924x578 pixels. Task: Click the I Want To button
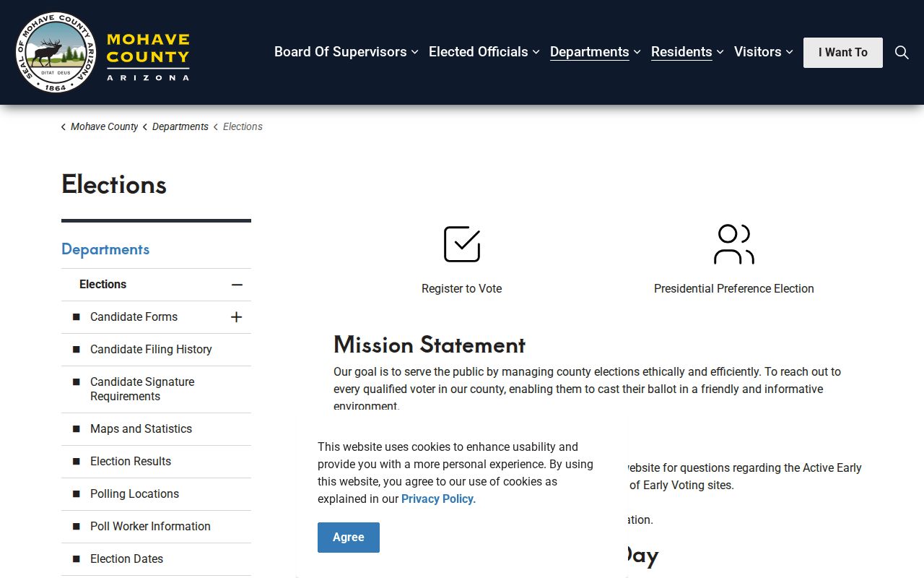pos(843,53)
